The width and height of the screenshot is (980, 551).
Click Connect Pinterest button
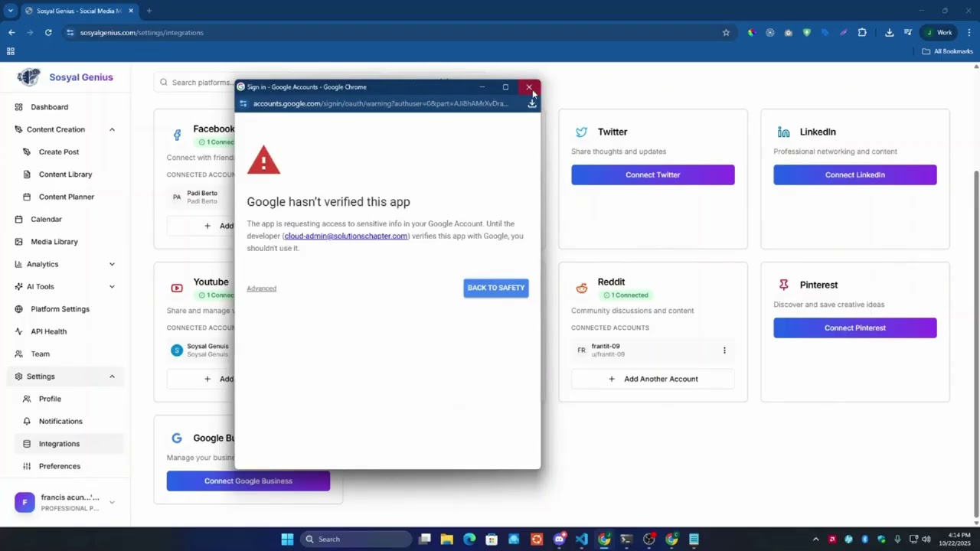tap(855, 328)
